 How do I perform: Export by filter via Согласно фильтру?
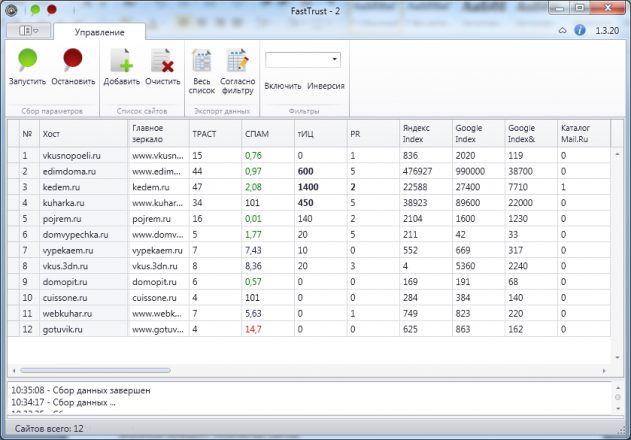click(x=237, y=72)
